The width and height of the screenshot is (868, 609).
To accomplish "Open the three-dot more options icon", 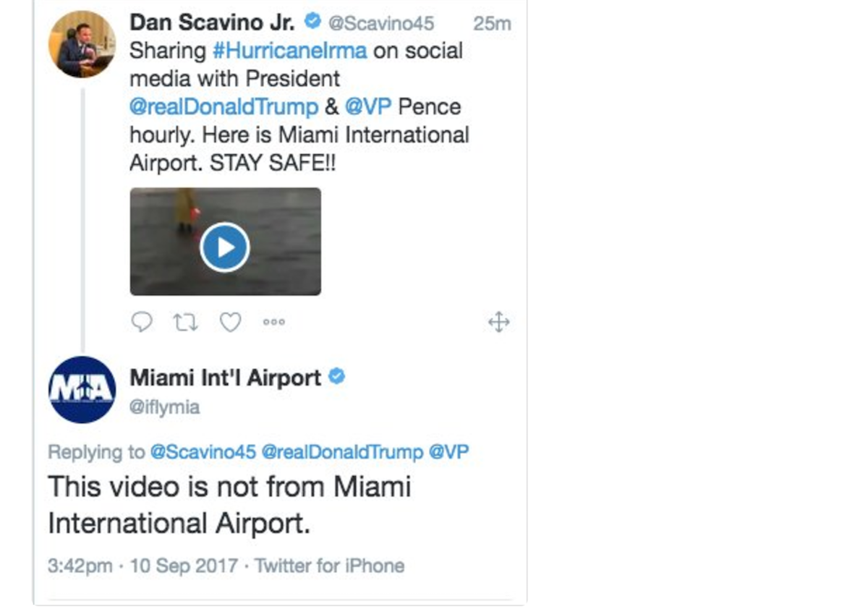I will tap(274, 322).
